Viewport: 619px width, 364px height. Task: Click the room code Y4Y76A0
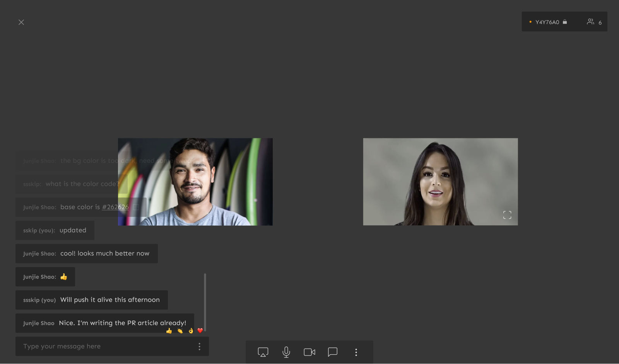point(547,22)
